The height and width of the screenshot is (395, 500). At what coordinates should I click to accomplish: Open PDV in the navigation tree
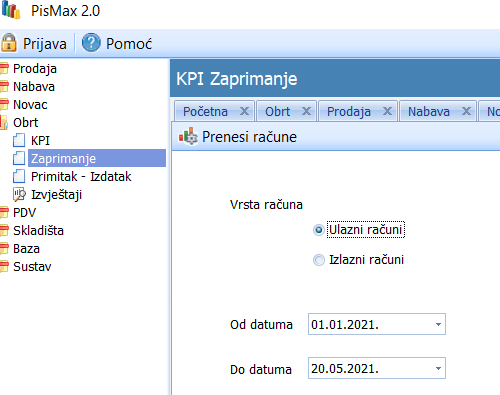tap(24, 213)
